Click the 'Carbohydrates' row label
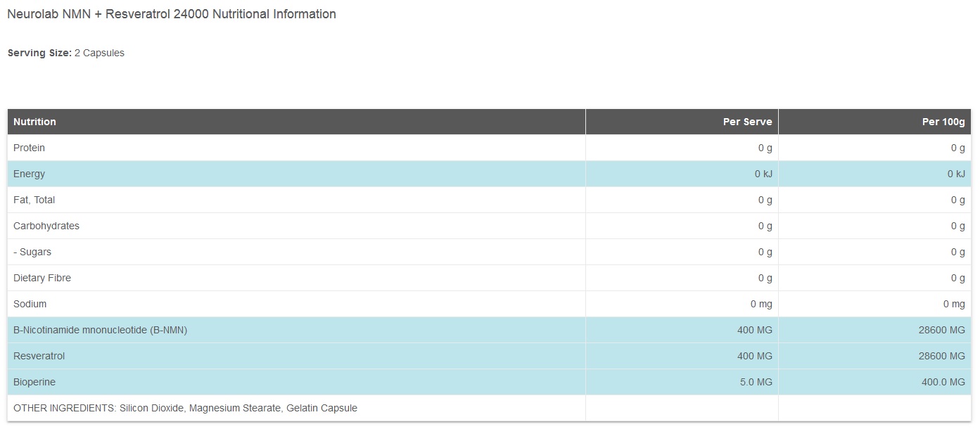 [x=46, y=226]
